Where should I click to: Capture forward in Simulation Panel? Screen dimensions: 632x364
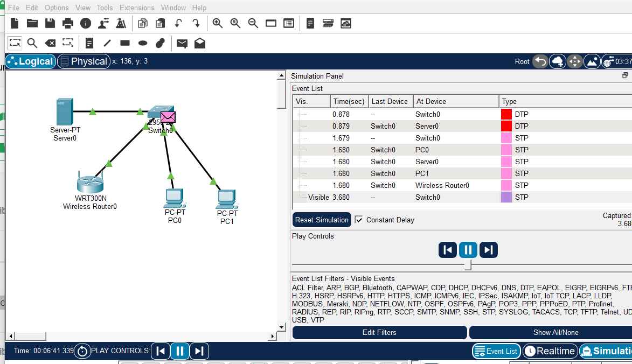click(x=489, y=250)
